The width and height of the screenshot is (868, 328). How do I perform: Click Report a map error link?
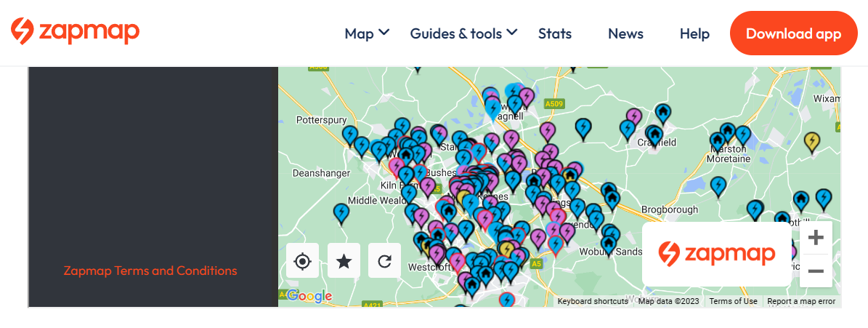pos(801,301)
